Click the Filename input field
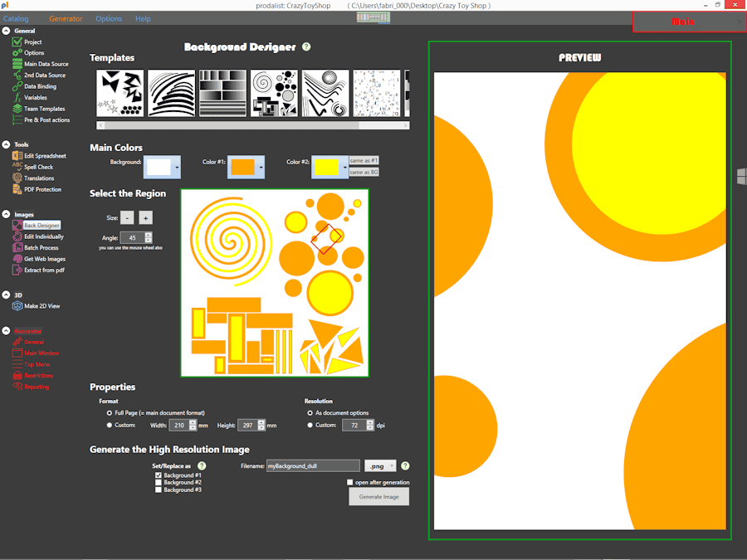Viewport: 747px width, 560px height. point(313,465)
